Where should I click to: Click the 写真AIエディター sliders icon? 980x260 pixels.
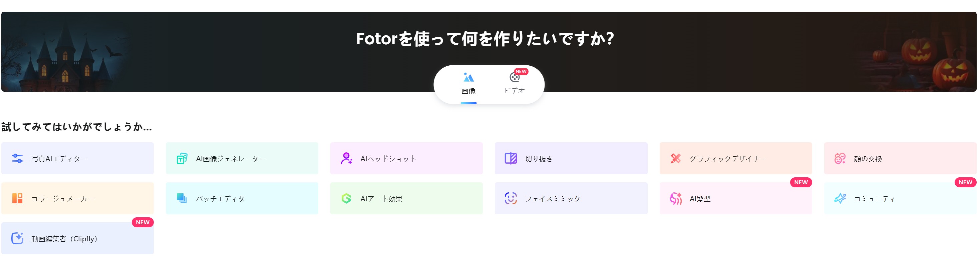[x=17, y=158]
